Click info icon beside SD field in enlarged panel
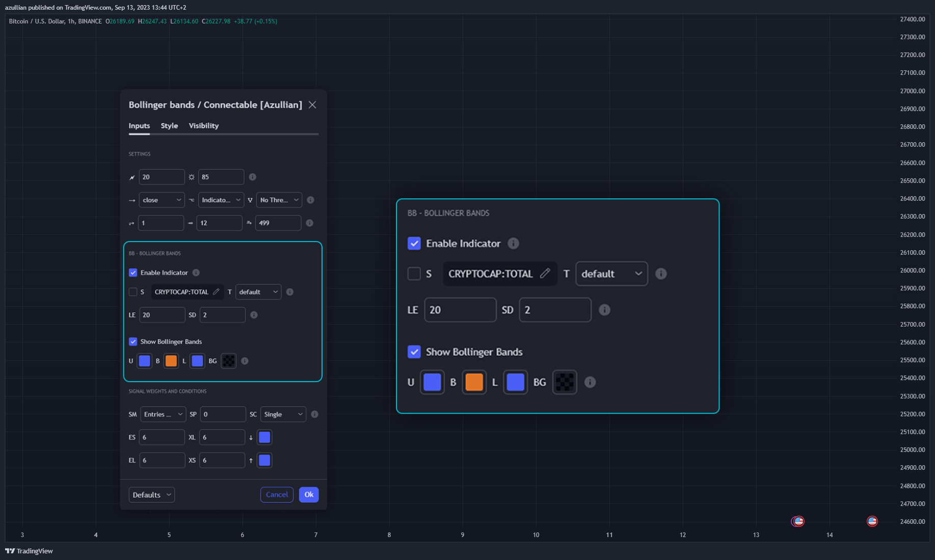935x560 pixels. click(604, 310)
